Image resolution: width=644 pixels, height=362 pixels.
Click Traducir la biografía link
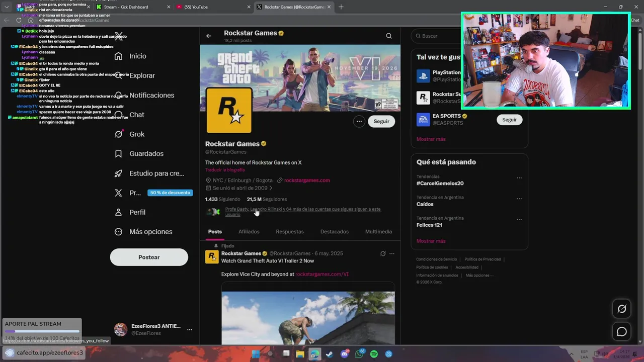tap(225, 170)
